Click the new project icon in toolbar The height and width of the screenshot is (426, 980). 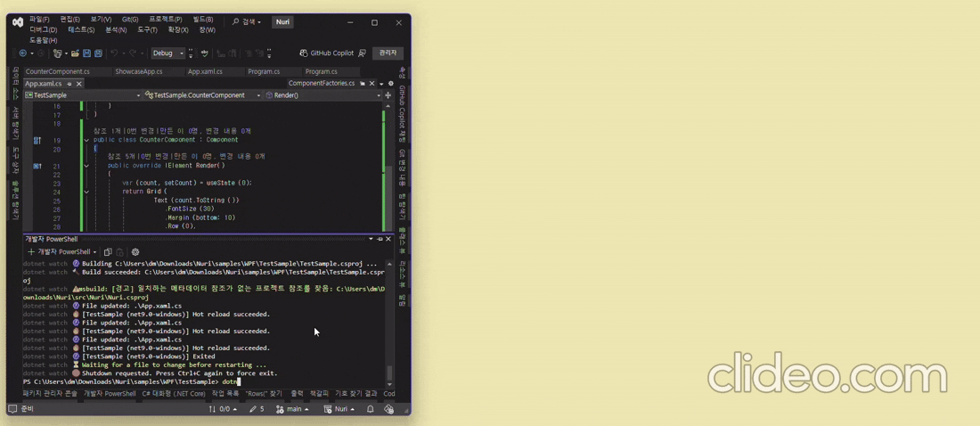(x=58, y=53)
